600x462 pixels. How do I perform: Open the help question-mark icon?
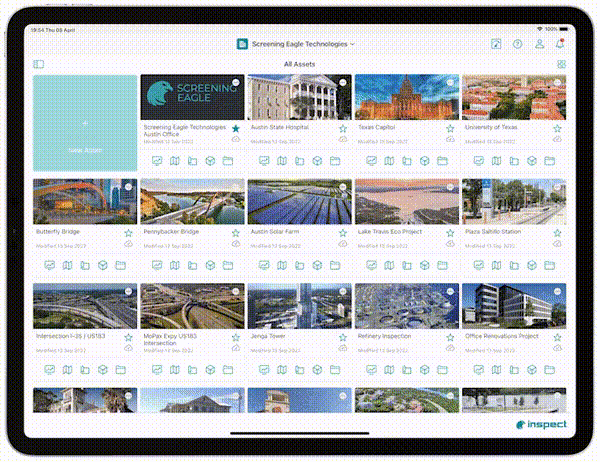(517, 44)
